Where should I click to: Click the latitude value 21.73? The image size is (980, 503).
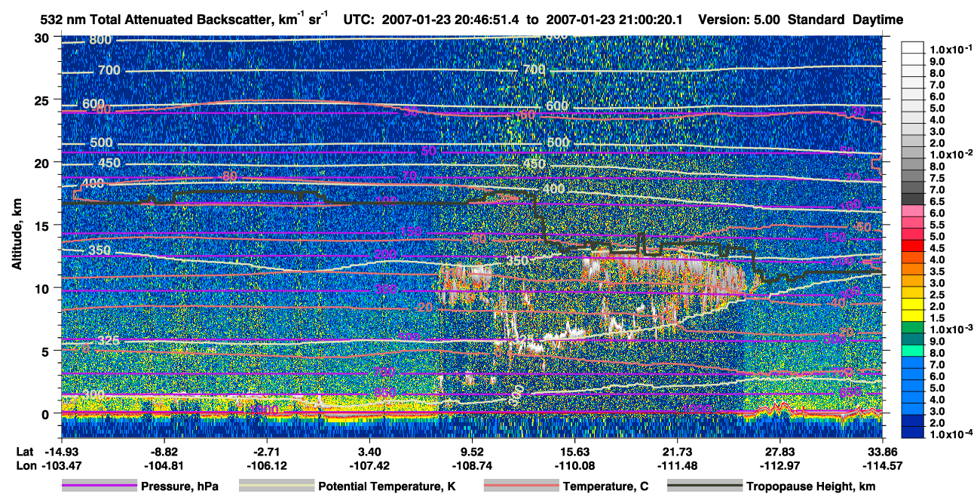click(677, 451)
